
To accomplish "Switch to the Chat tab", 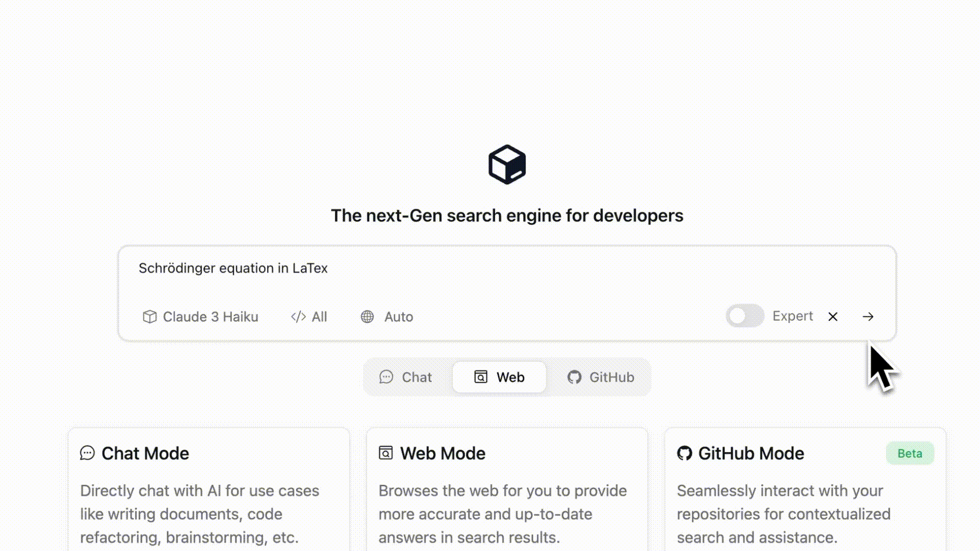I will coord(406,377).
